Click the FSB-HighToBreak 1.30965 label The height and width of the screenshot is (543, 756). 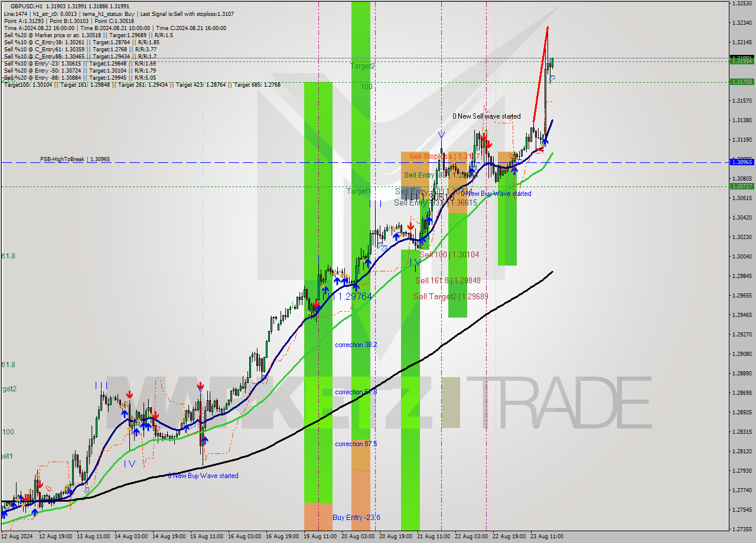coord(75,159)
